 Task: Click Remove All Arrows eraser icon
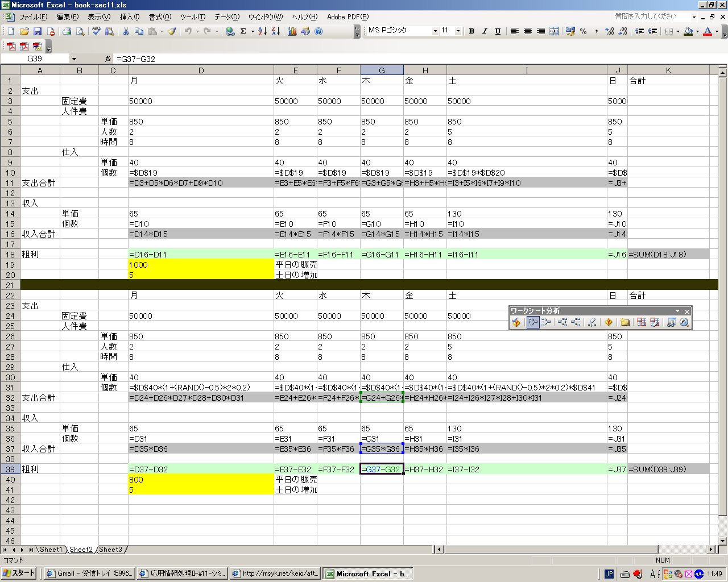point(592,322)
